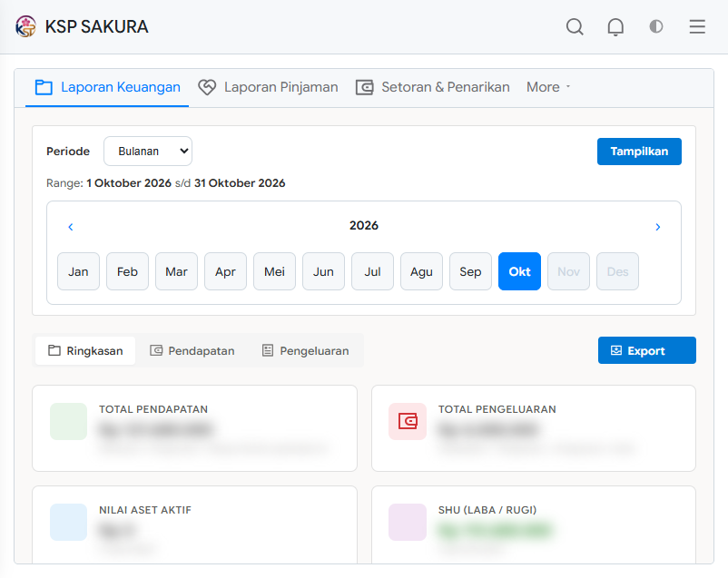Toggle dark mode contrast icon
728x578 pixels.
(x=656, y=26)
